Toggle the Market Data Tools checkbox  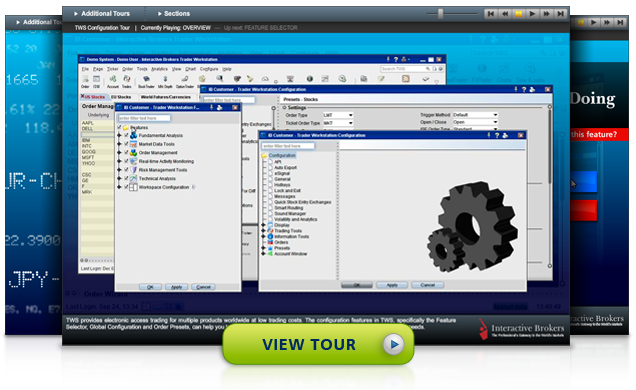126,144
